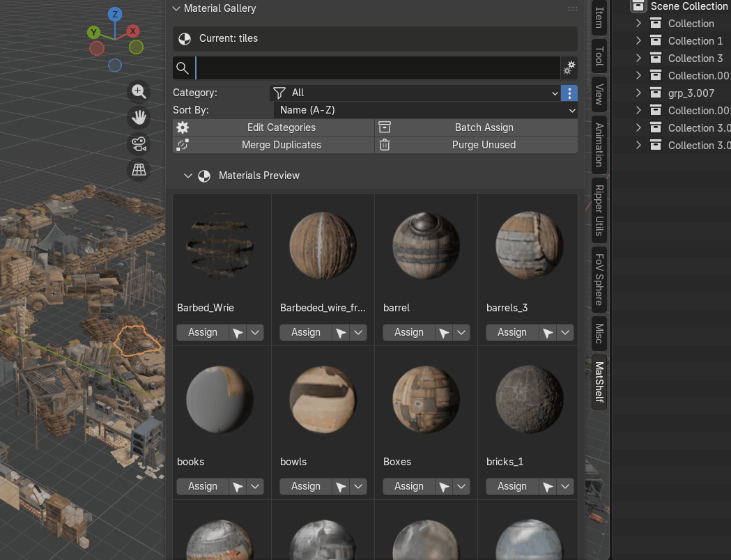Screen dimensions: 731x560
Task: Click the red X axis gizmo handle
Action: tap(133, 31)
